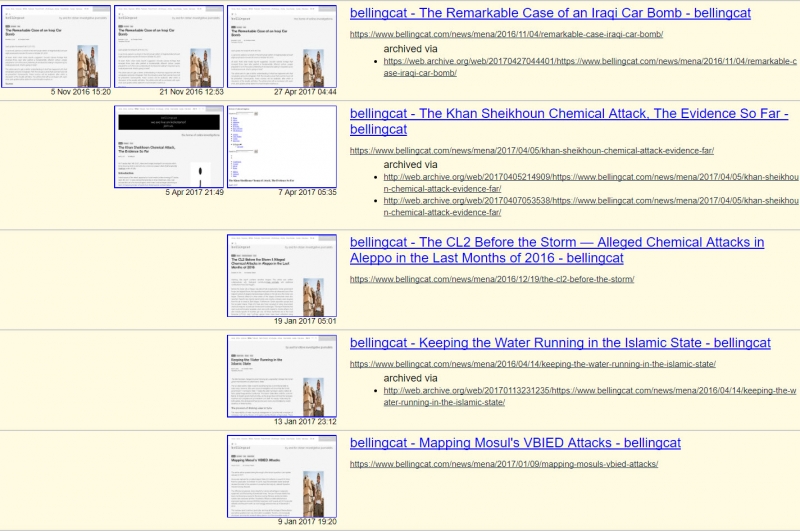Screen dimensions: 800x531
Task: Open the thumbnail dated 5 Nov 2016 15:20
Action: pos(57,47)
